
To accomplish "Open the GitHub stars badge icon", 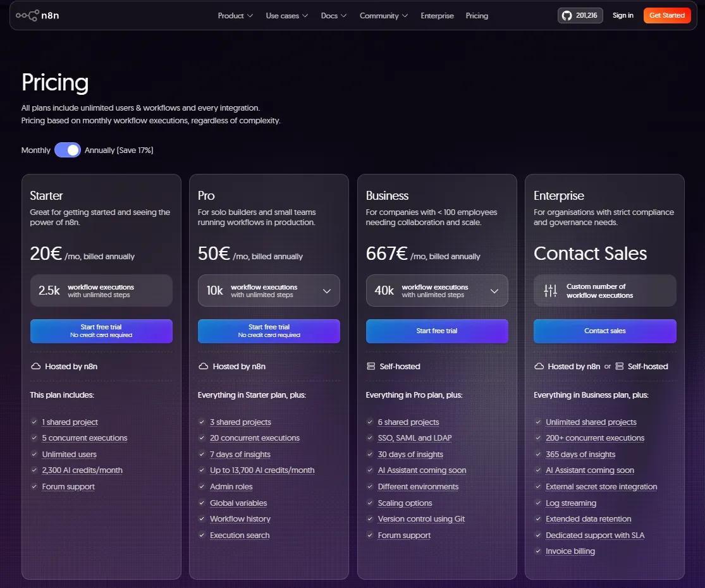I will pyautogui.click(x=567, y=15).
